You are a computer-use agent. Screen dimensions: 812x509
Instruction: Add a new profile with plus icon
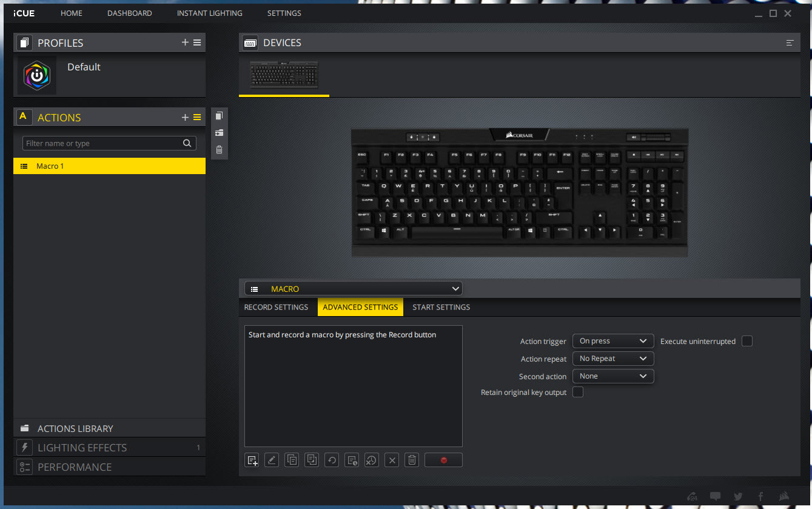point(186,42)
